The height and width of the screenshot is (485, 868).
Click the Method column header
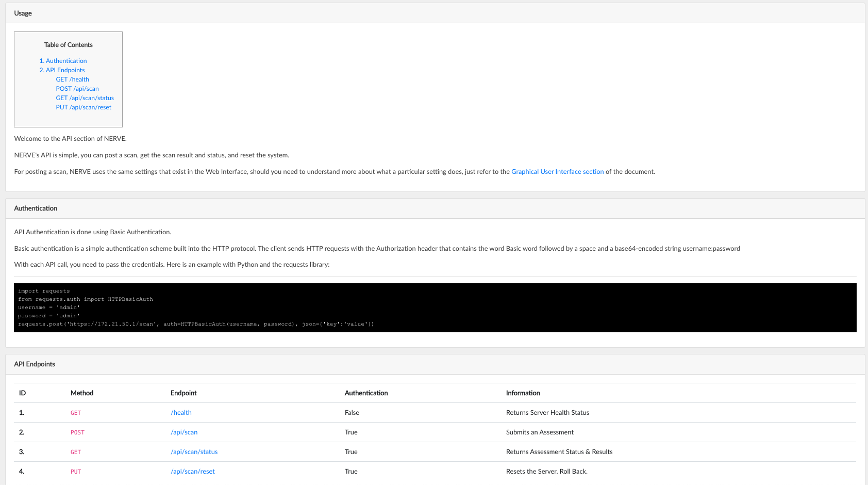[82, 393]
